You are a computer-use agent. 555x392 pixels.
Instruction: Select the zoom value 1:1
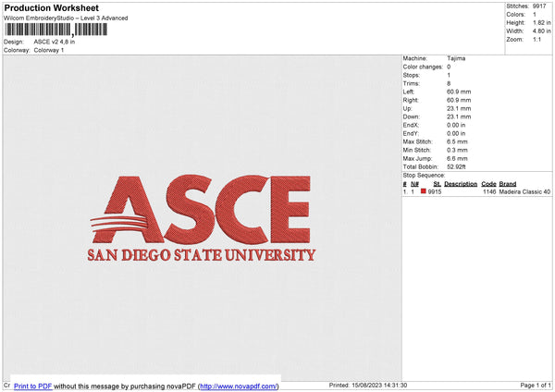[536, 39]
